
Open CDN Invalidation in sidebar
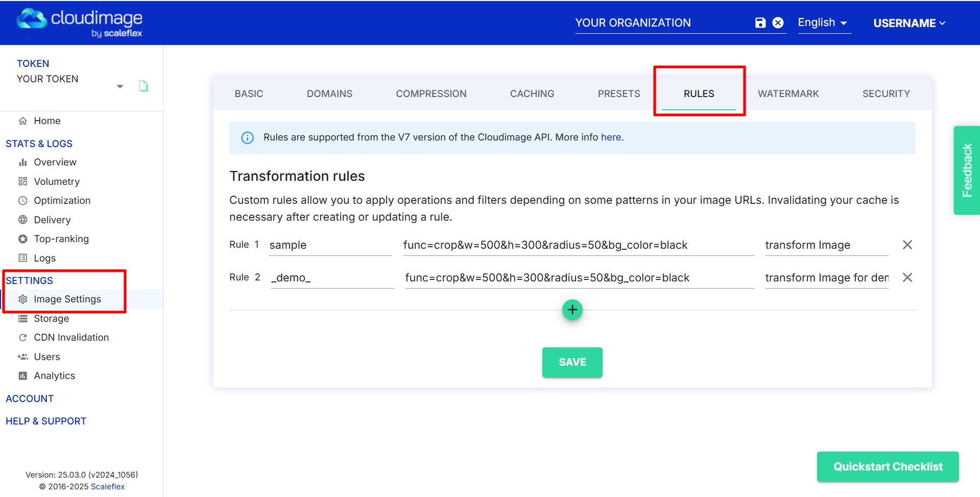tap(71, 337)
